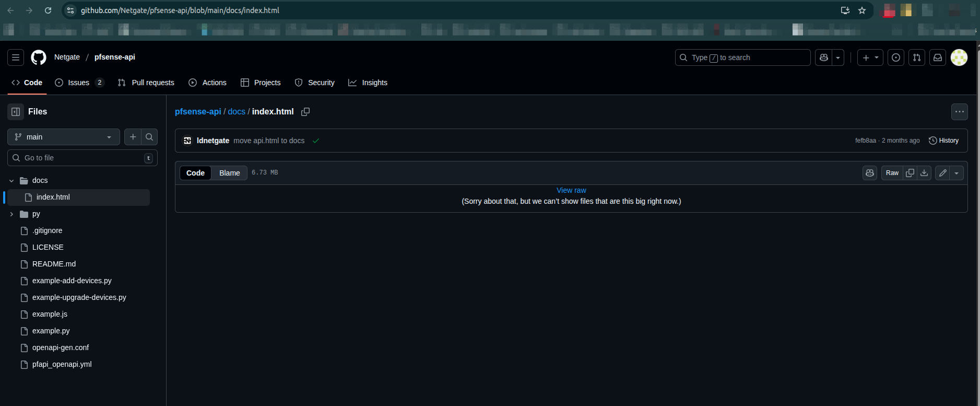Open README.md in the file tree
The width and height of the screenshot is (980, 406).
[x=54, y=264]
